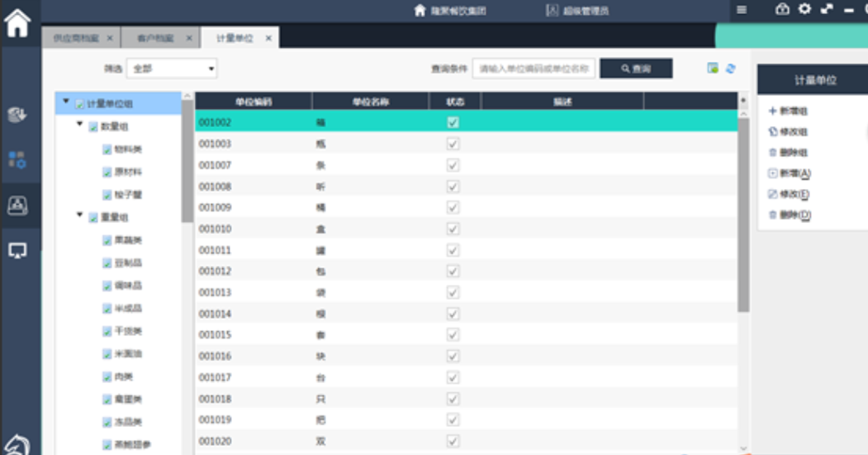Click the cloud upload icon in the title bar
The width and height of the screenshot is (868, 455).
(x=782, y=9)
